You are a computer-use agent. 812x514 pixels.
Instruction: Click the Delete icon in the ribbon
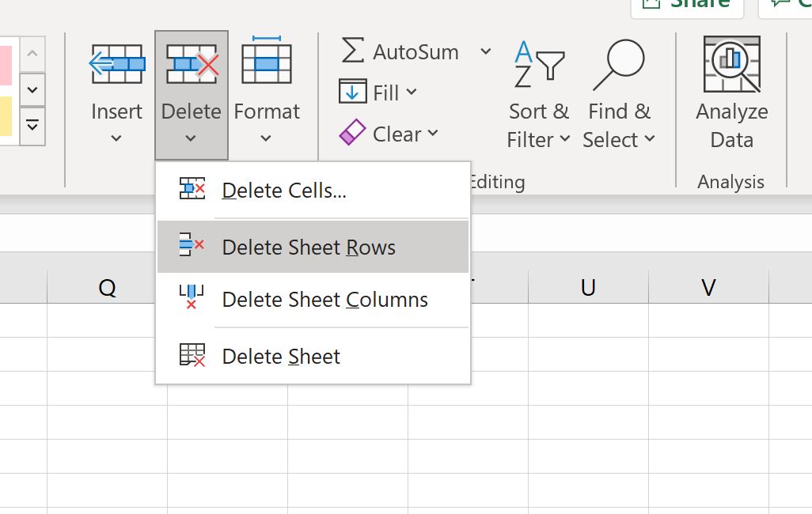(191, 62)
